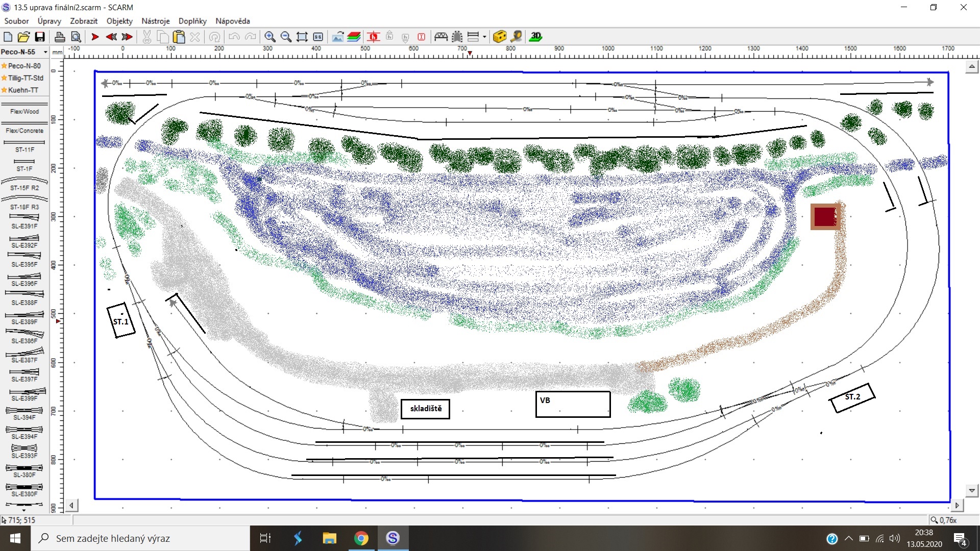Switch to the 3D view
980x551 pixels.
point(535,37)
